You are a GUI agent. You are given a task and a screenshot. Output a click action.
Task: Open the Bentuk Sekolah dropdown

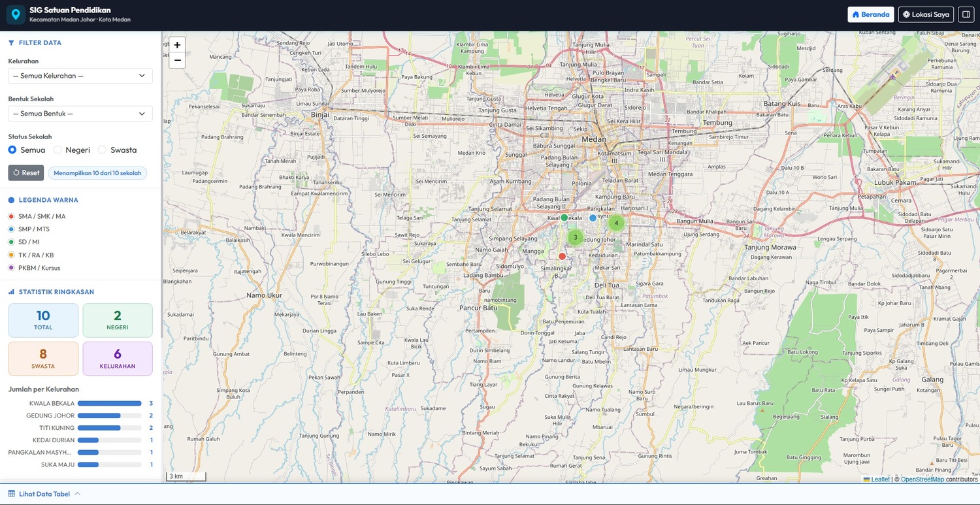coord(80,114)
